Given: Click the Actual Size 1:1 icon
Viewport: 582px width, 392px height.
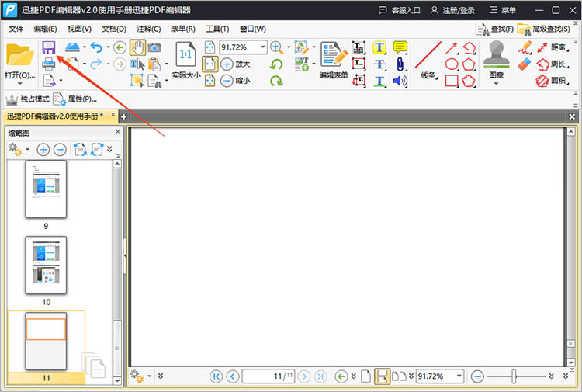Looking at the screenshot, I should coord(185,54).
